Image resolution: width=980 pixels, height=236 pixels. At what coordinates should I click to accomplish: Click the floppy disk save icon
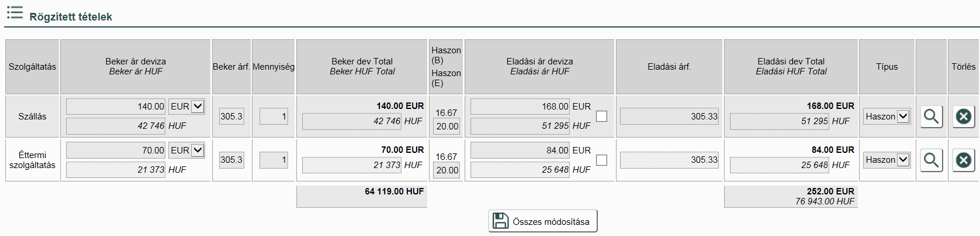pos(501,221)
